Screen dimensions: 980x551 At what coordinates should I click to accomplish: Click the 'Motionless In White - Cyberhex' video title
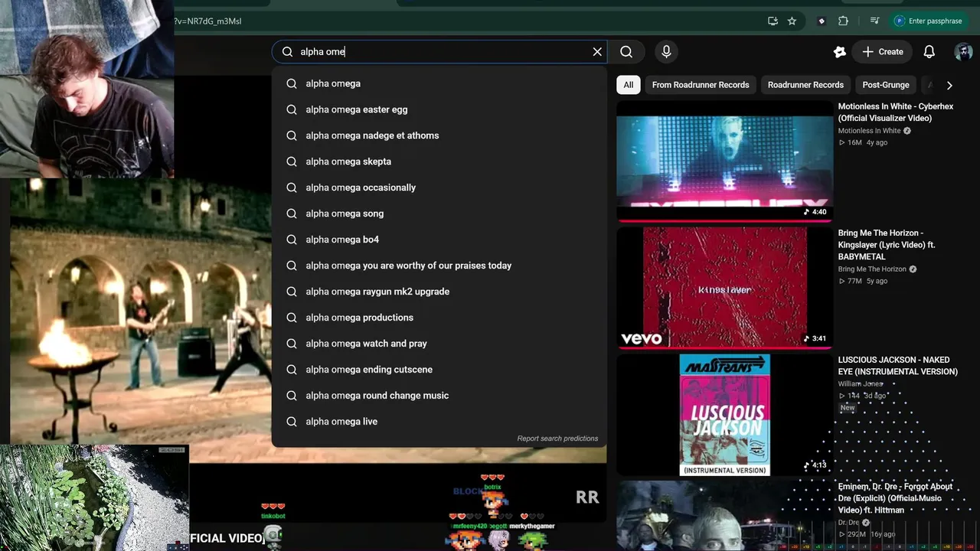(x=896, y=112)
